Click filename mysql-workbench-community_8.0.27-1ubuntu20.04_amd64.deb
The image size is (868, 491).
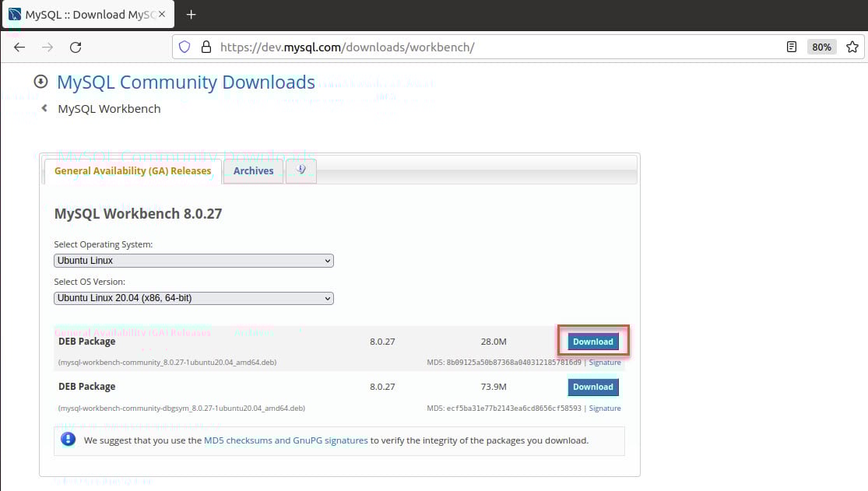(x=167, y=363)
